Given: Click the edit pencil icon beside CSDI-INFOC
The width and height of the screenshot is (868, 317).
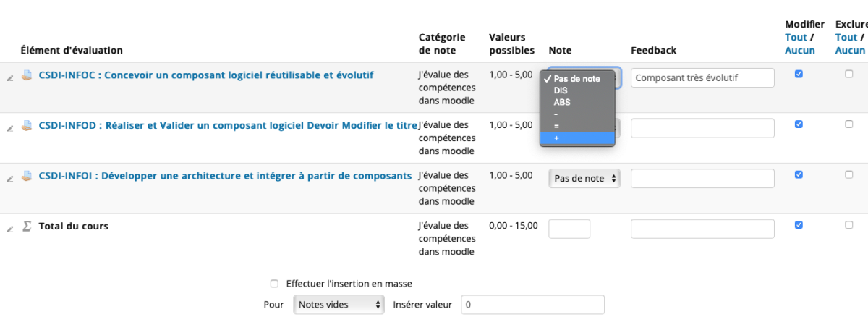Looking at the screenshot, I should [10, 77].
